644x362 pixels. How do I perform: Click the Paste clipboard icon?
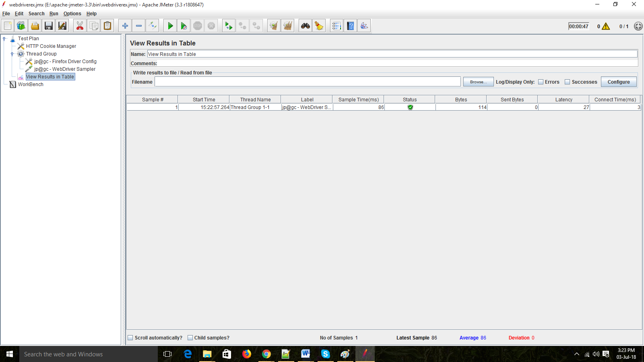[107, 26]
